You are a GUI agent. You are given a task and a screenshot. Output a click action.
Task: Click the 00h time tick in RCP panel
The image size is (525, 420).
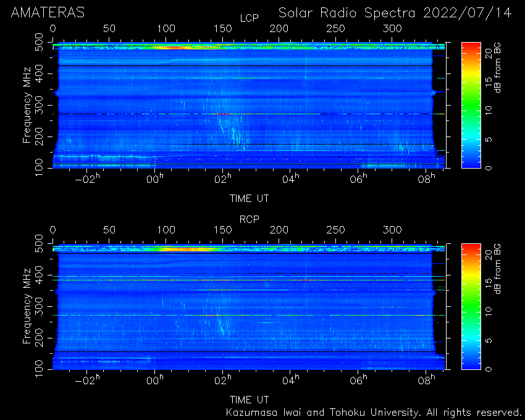(155, 380)
